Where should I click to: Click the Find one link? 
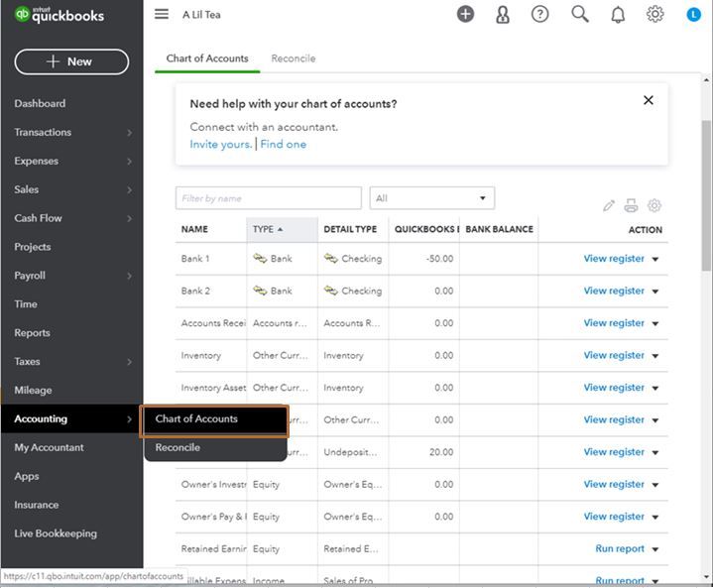pos(284,144)
